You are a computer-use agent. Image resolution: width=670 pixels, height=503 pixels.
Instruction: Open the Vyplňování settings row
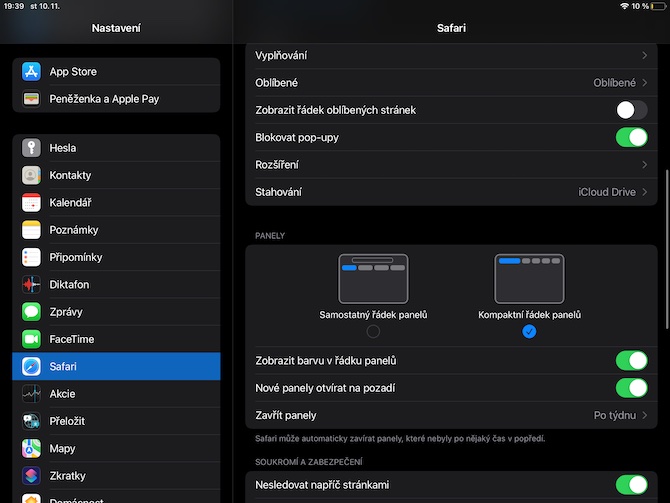[451, 56]
